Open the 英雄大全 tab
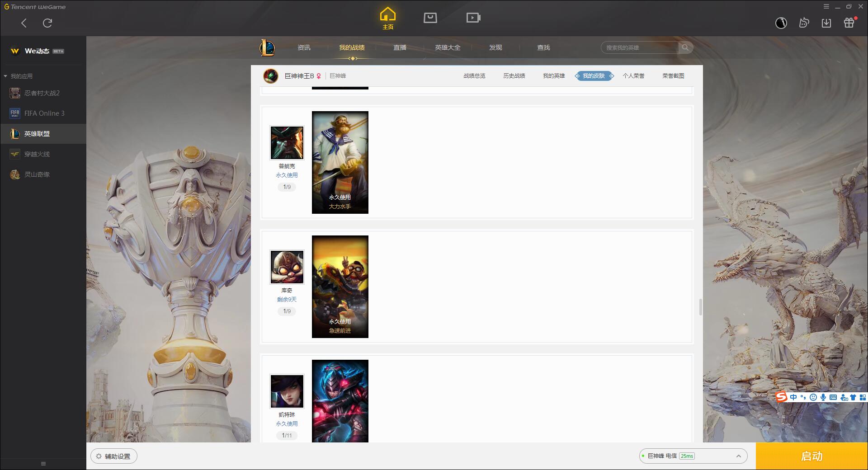 point(448,47)
